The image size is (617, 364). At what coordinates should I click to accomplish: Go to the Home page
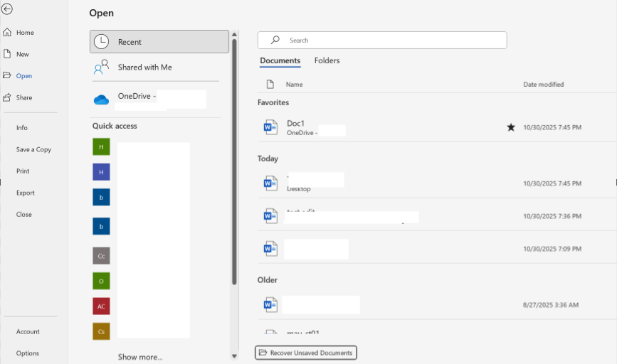tap(25, 33)
